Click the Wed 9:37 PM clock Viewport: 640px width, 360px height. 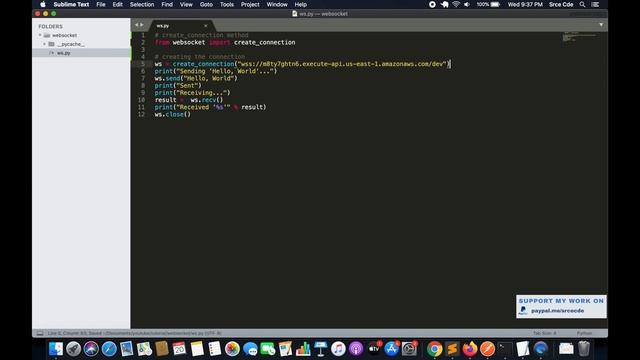pos(525,4)
